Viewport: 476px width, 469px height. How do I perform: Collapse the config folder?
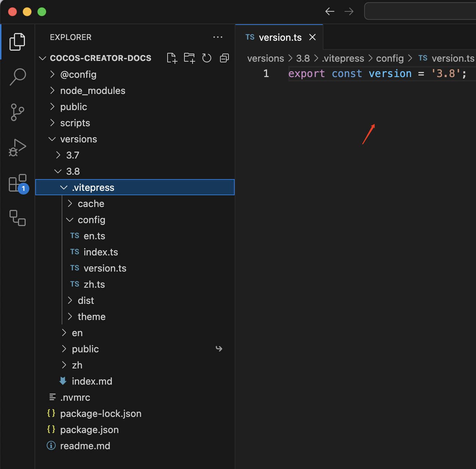pos(91,220)
